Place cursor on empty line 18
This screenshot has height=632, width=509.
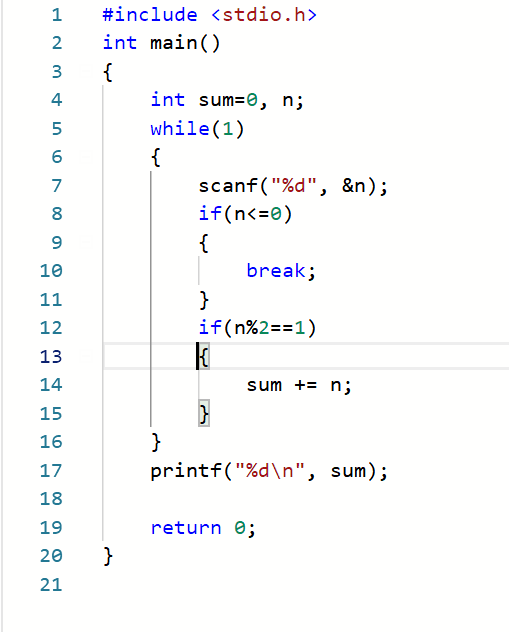(x=306, y=499)
